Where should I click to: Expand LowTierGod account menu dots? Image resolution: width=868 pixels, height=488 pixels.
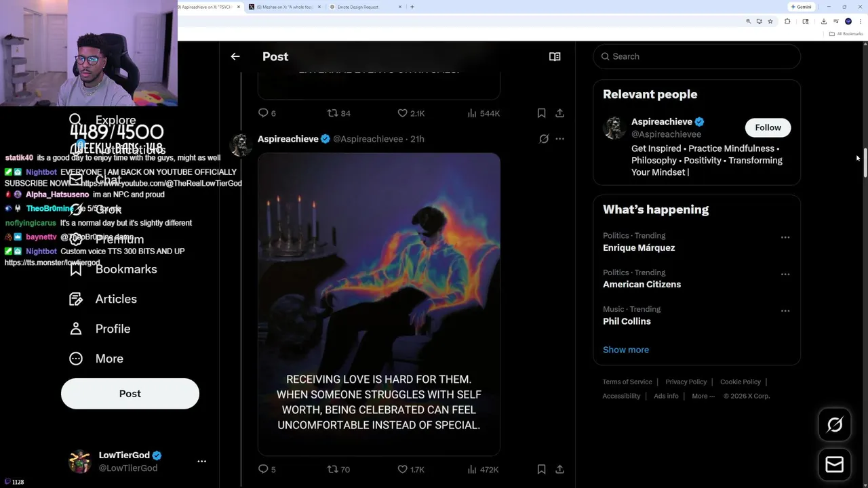[x=201, y=461]
